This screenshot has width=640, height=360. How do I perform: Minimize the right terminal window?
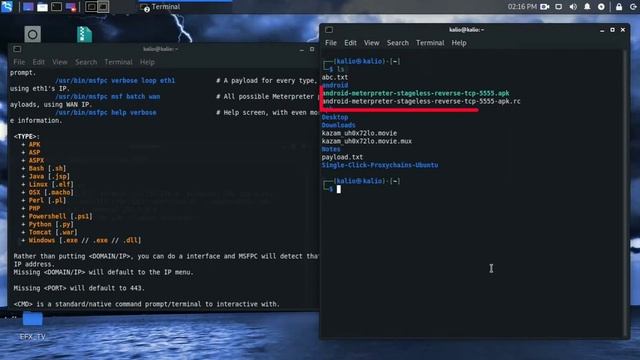click(602, 30)
